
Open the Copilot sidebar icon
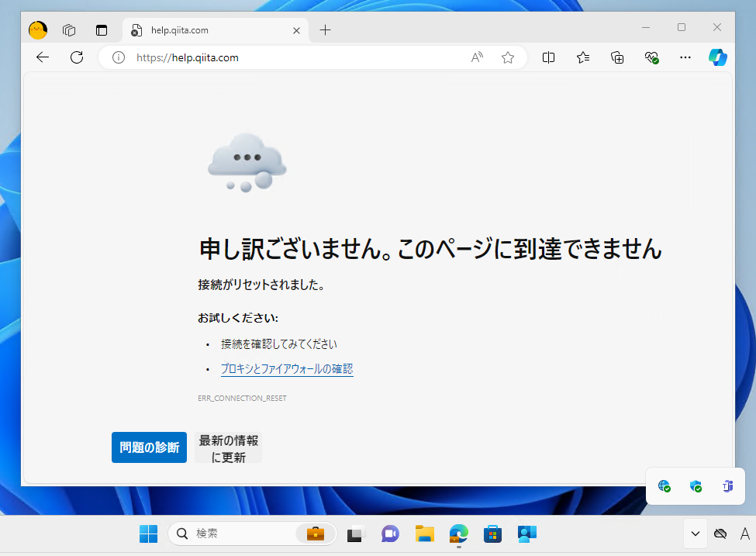pyautogui.click(x=718, y=57)
